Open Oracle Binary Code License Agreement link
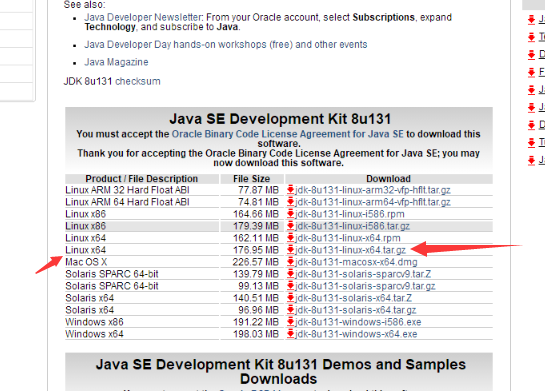The height and width of the screenshot is (391, 545). [288, 134]
